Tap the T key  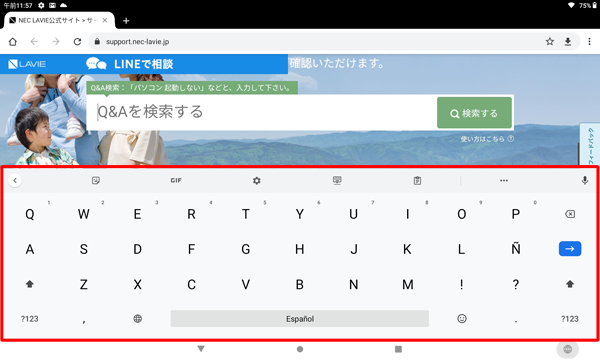pos(246,214)
